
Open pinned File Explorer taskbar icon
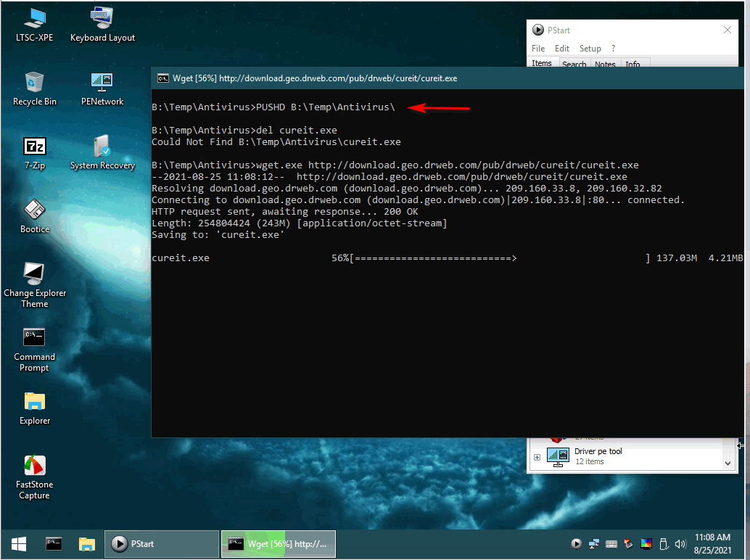tap(87, 544)
